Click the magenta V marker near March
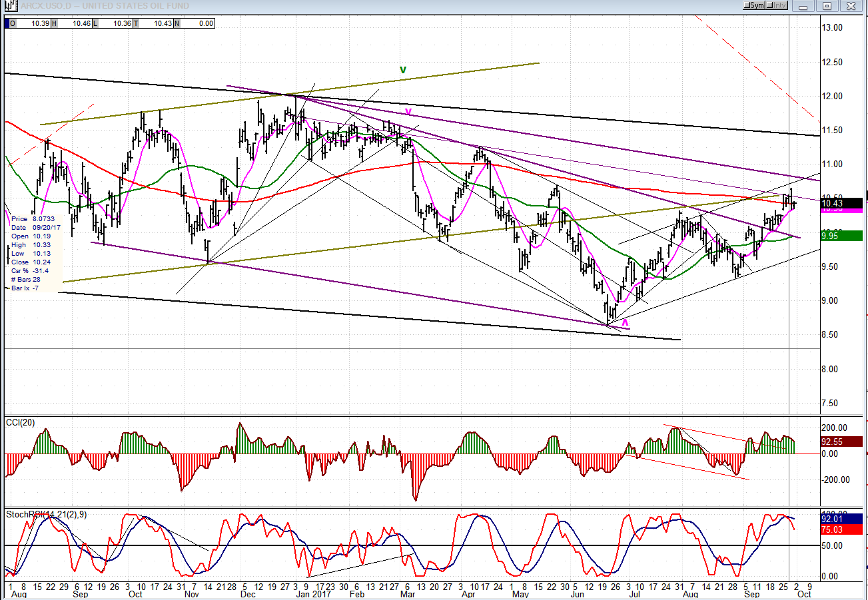 coord(408,111)
